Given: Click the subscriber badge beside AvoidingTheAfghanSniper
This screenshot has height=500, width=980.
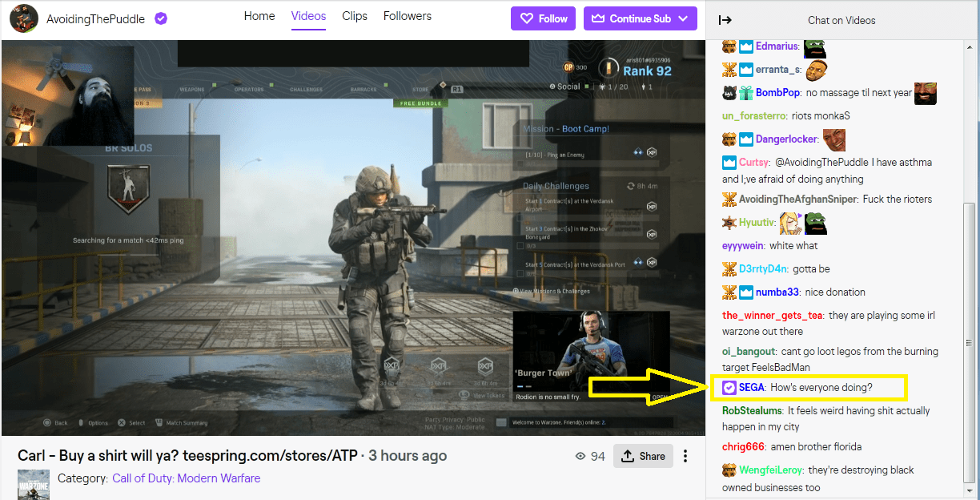Looking at the screenshot, I should (x=729, y=200).
